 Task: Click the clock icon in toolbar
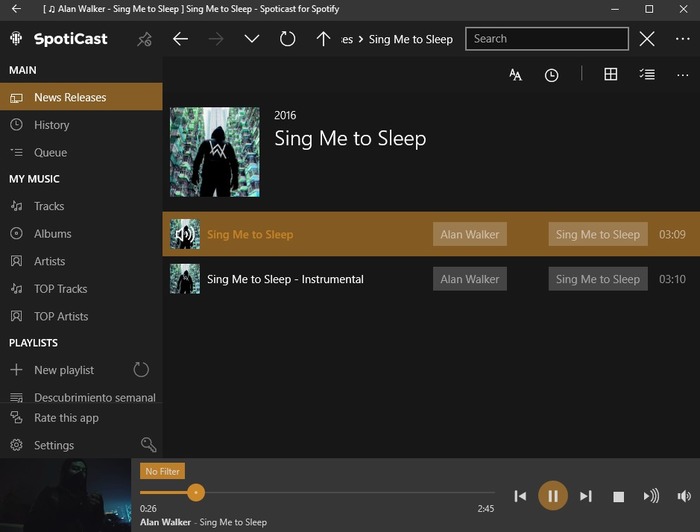(552, 75)
